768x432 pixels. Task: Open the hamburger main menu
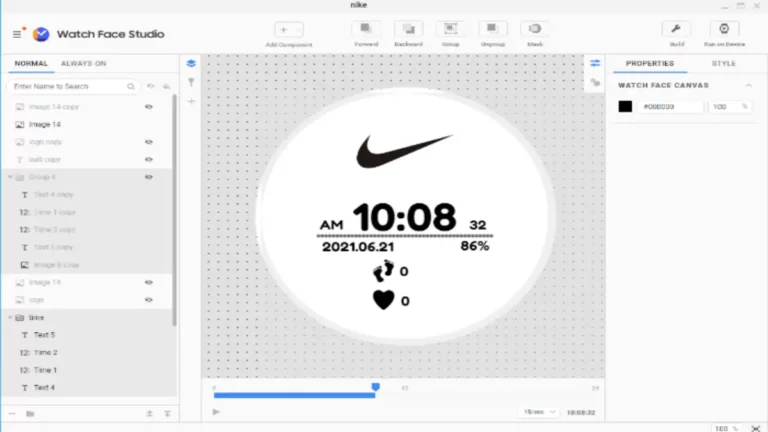click(x=17, y=34)
